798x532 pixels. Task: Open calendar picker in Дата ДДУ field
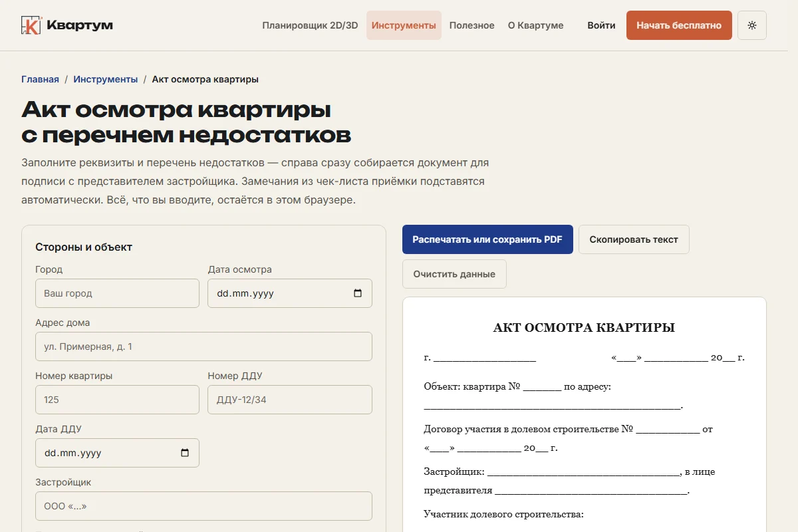click(x=185, y=453)
